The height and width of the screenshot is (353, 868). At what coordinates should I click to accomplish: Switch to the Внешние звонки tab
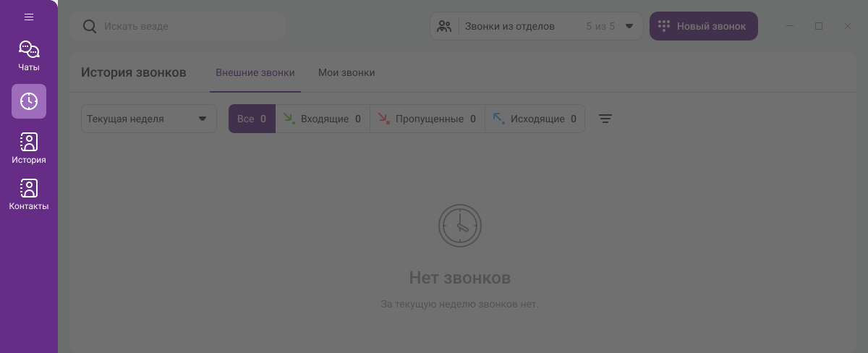click(x=255, y=72)
